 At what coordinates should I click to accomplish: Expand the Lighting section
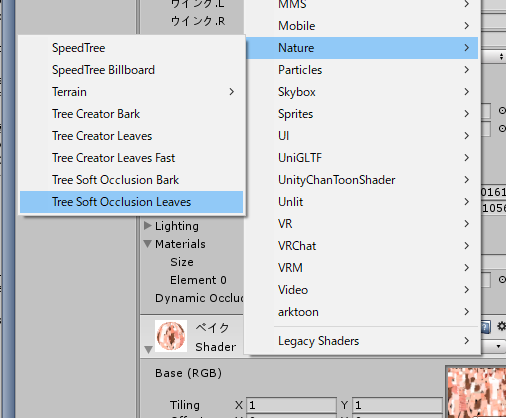click(x=148, y=226)
